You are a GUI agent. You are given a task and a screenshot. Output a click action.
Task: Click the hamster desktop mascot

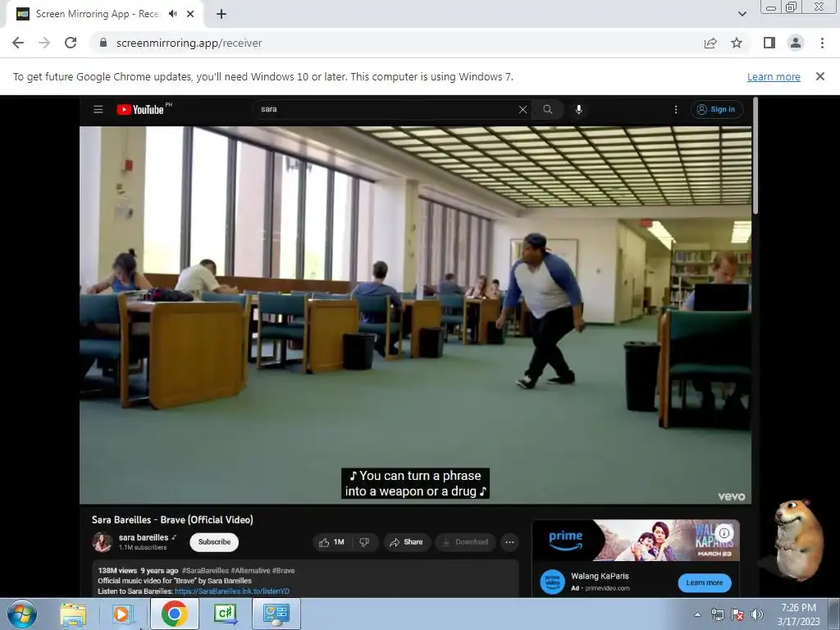click(798, 540)
